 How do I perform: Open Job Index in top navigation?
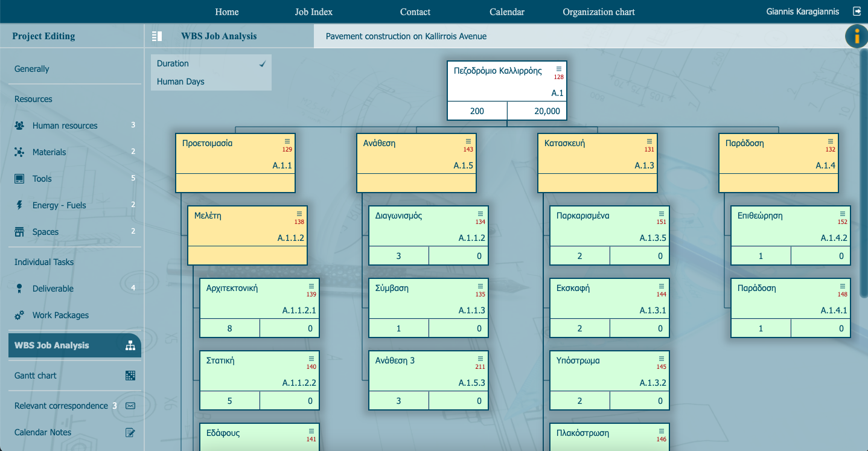(314, 12)
